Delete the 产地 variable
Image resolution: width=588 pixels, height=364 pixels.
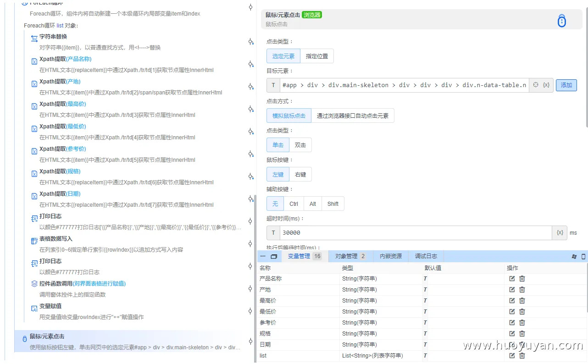(522, 290)
